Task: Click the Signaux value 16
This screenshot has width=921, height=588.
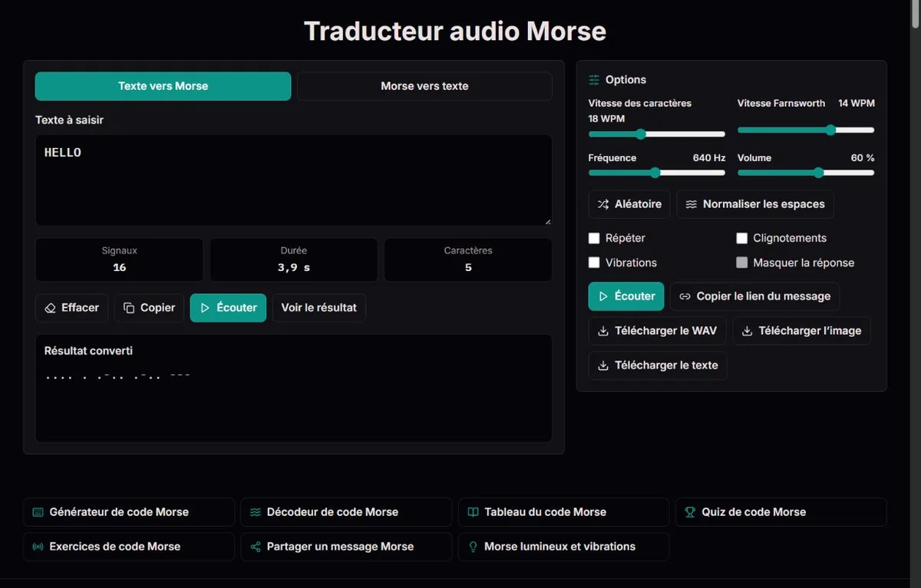Action: (x=119, y=268)
